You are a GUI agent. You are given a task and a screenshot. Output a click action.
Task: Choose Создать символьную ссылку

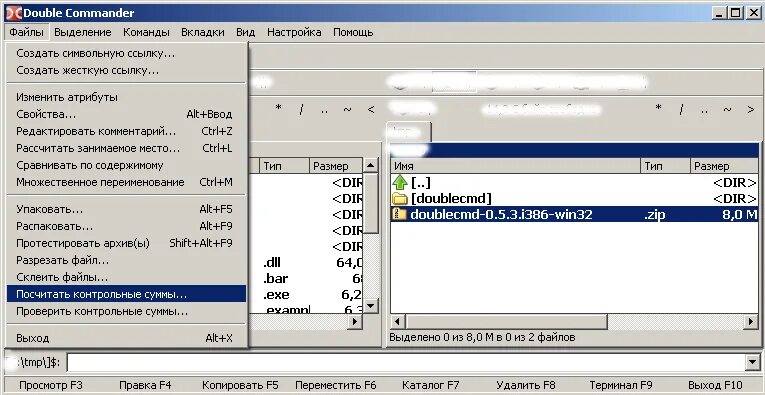coord(126,53)
